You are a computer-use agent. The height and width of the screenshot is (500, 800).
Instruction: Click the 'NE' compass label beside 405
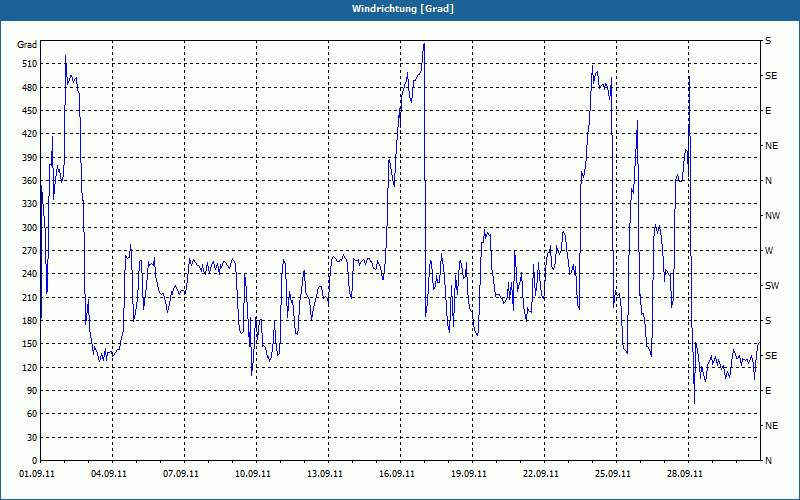click(771, 146)
